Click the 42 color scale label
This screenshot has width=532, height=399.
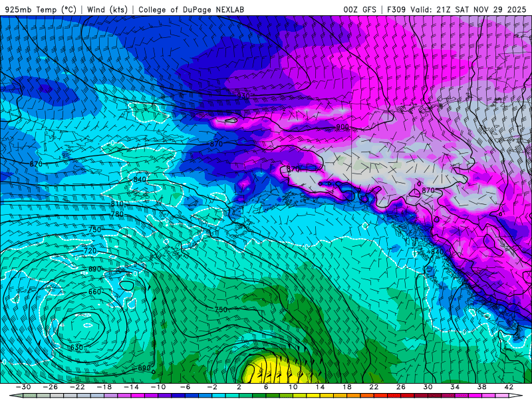coord(509,387)
